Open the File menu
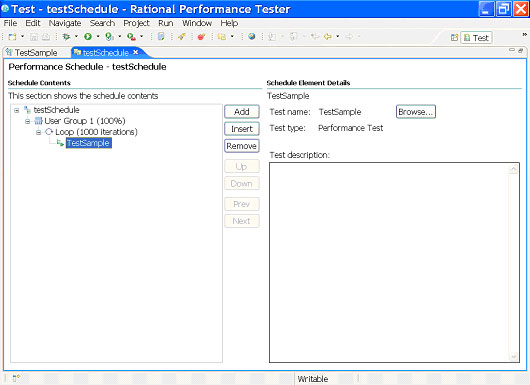This screenshot has width=530, height=385. click(10, 23)
